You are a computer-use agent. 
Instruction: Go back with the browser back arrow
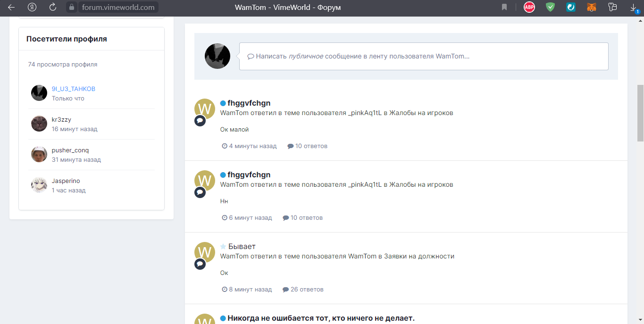point(11,7)
